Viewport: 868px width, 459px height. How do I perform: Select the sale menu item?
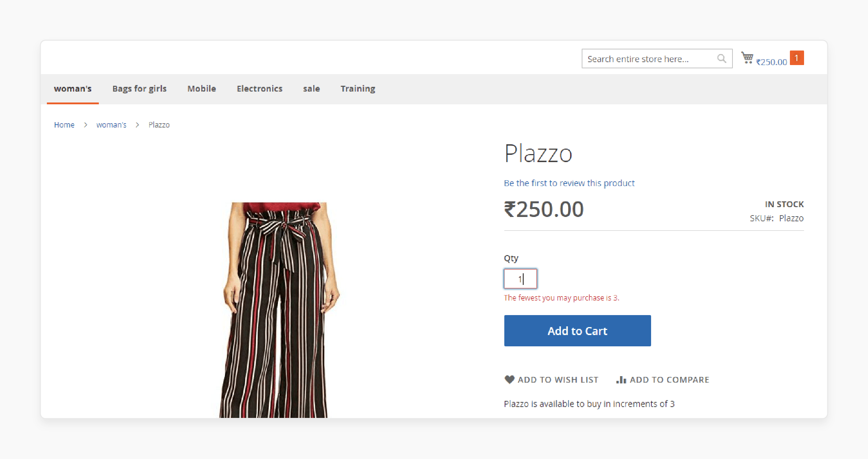point(311,89)
